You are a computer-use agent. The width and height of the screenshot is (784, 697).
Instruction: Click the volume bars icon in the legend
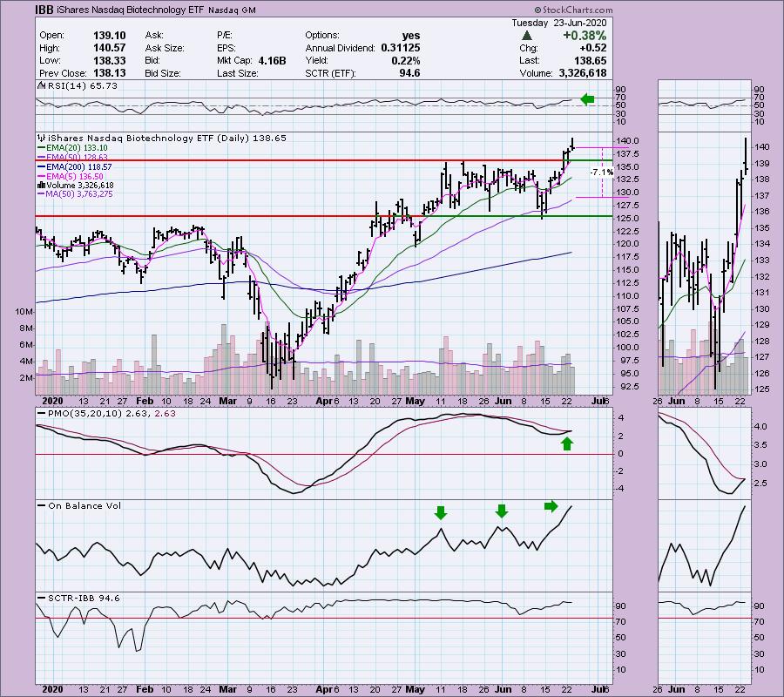click(x=42, y=185)
